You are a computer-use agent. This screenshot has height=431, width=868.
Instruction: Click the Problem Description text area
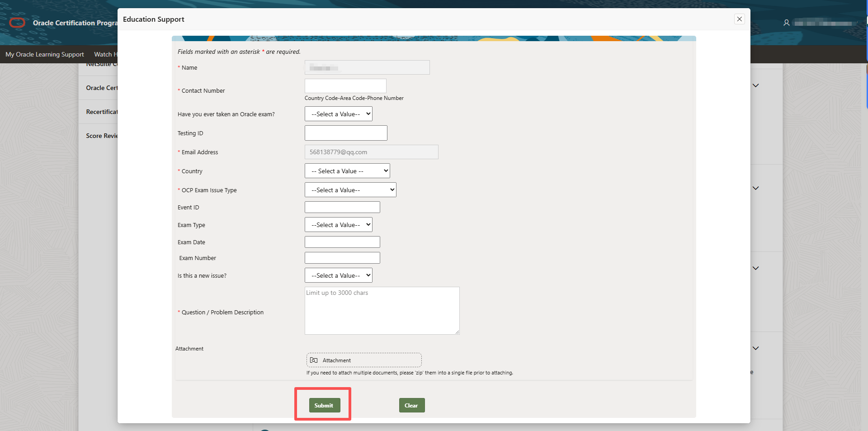[382, 311]
